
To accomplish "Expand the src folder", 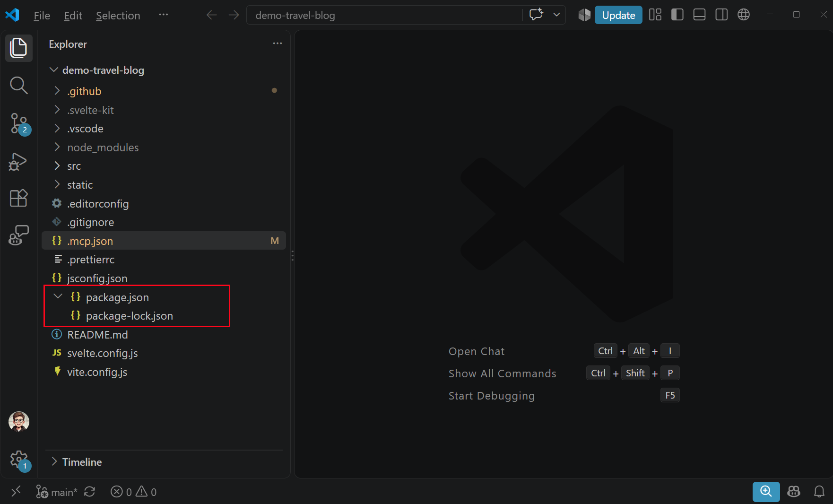I will [x=164, y=166].
